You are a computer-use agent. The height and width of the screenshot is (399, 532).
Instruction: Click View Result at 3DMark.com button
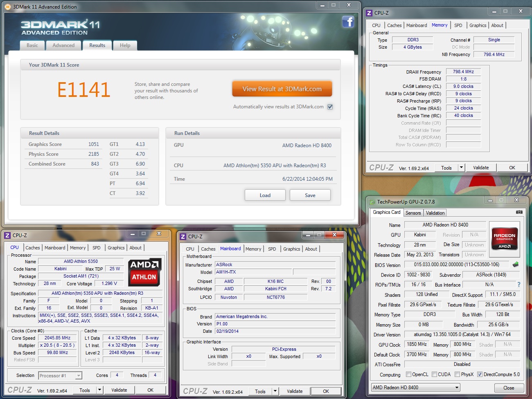tap(282, 89)
